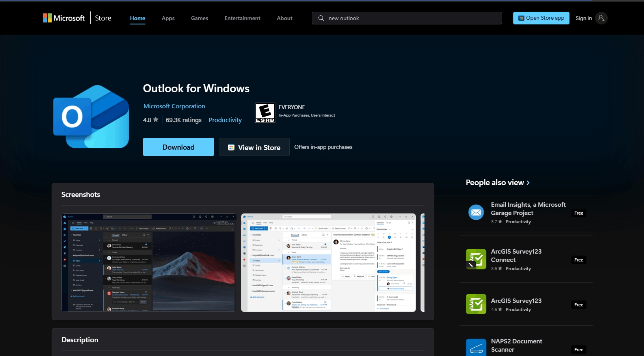Open the ArcGIS Survey123 listing rated 4.6
644x356 pixels.
[516, 301]
